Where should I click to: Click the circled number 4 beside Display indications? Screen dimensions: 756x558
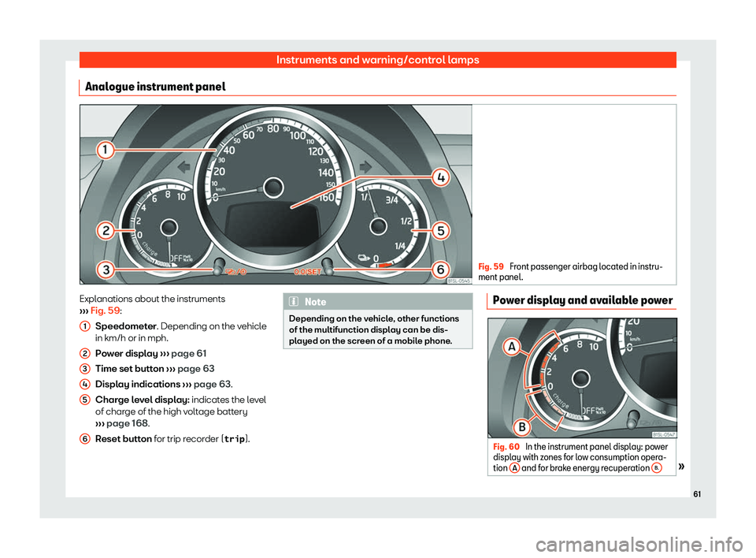[x=85, y=385]
